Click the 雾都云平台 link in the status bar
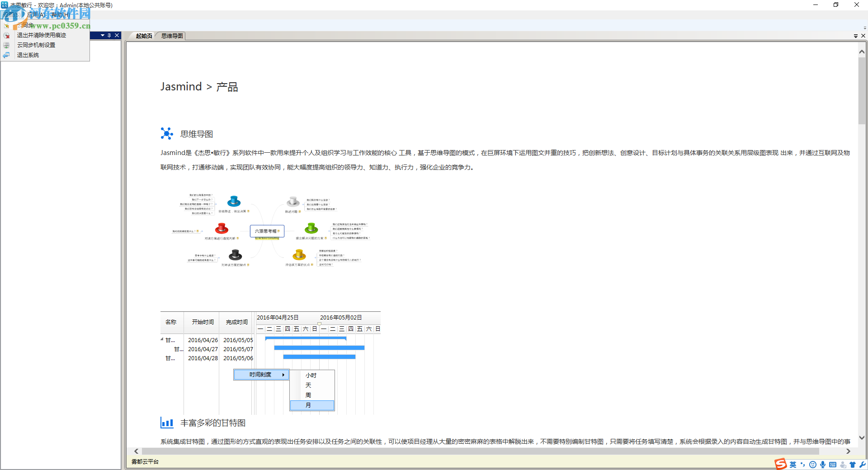This screenshot has width=868, height=470. (145, 462)
